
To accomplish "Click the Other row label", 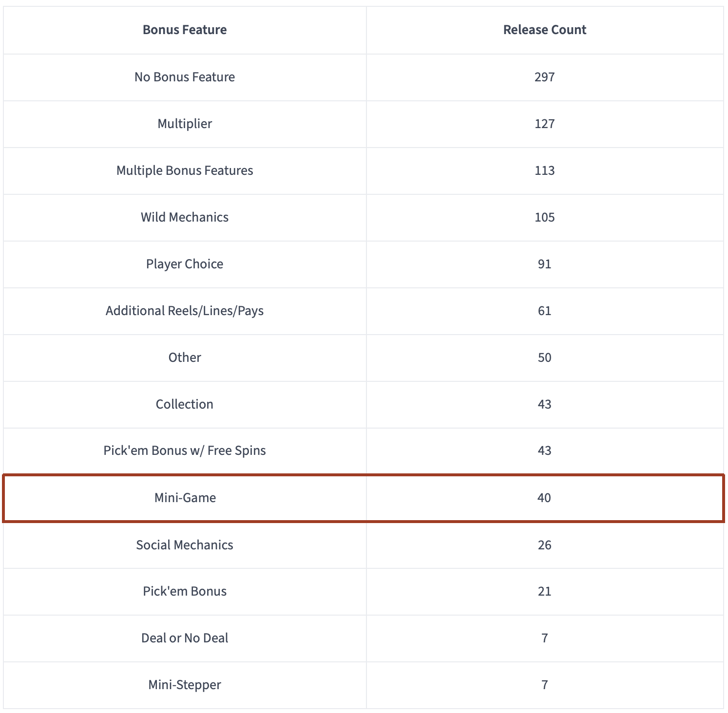I will tap(185, 357).
